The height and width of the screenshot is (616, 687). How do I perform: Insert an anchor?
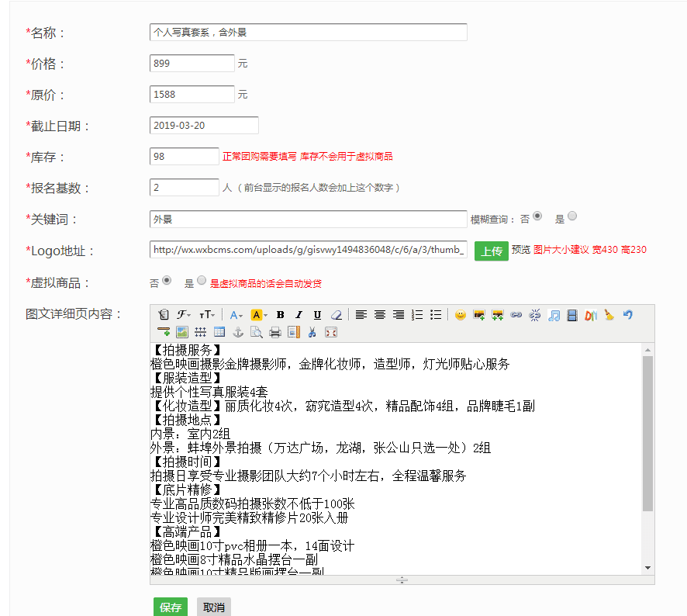point(238,332)
